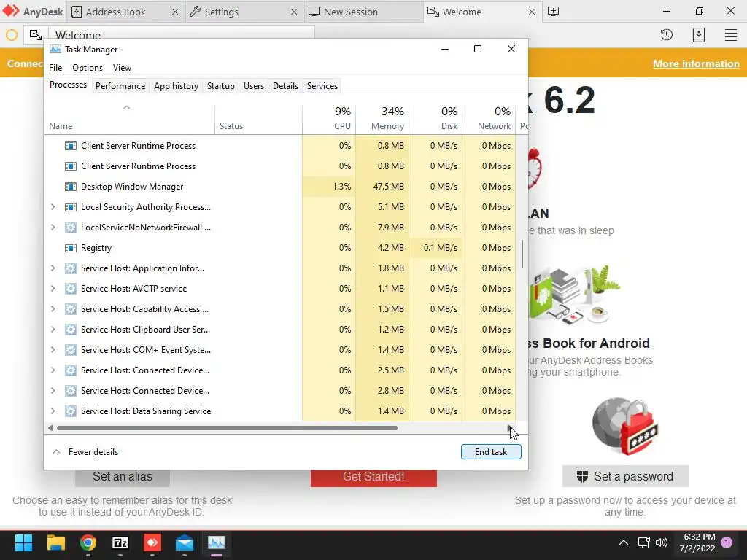Open the More information link

(x=695, y=64)
